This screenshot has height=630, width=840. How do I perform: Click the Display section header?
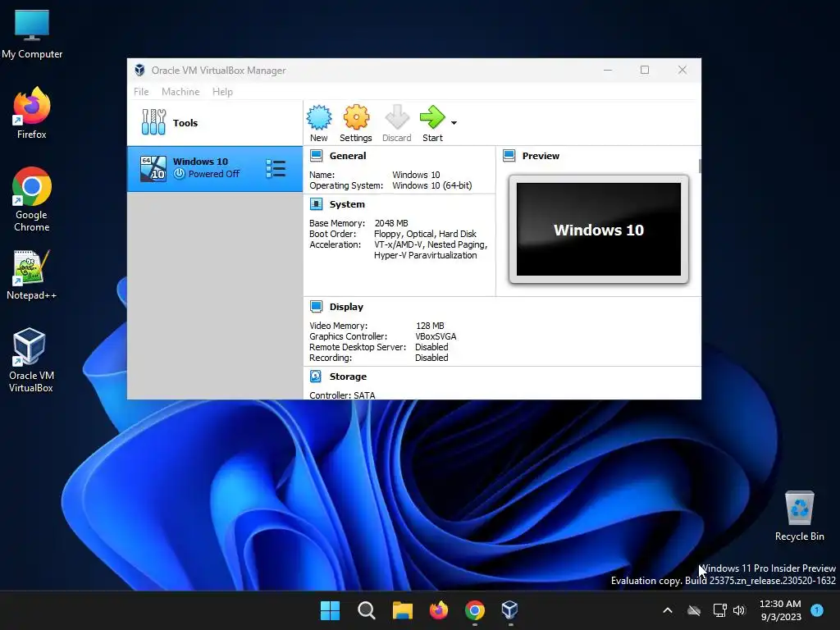coord(346,307)
